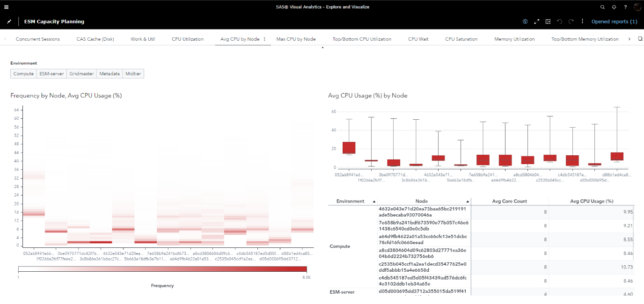Screen dimensions: 644x304
Task: Click the user avatar in the top-right corner
Action: click(637, 7)
